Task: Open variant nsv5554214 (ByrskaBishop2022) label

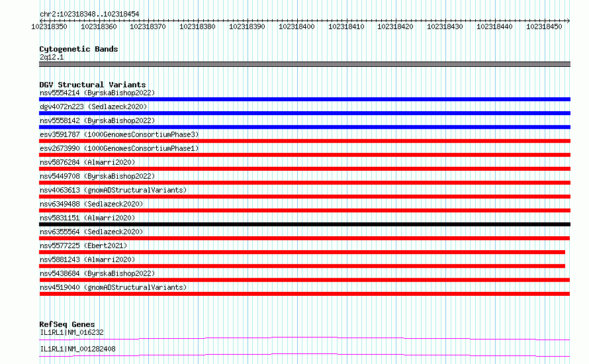Action: tap(97, 93)
